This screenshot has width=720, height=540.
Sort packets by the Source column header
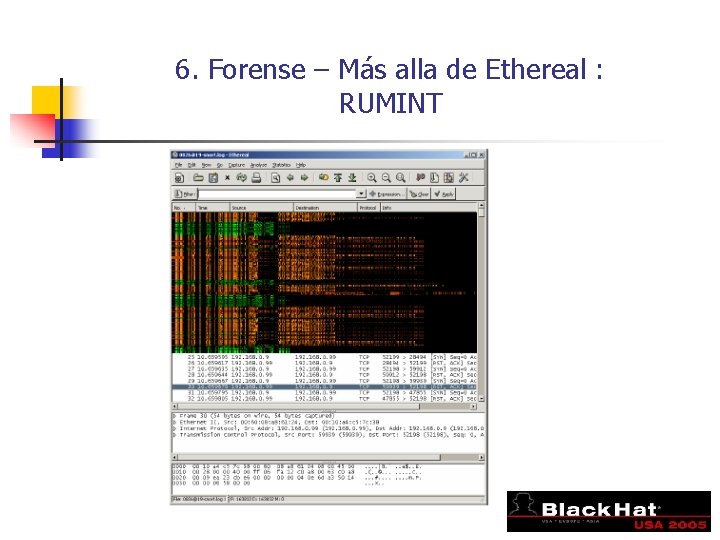tap(261, 208)
